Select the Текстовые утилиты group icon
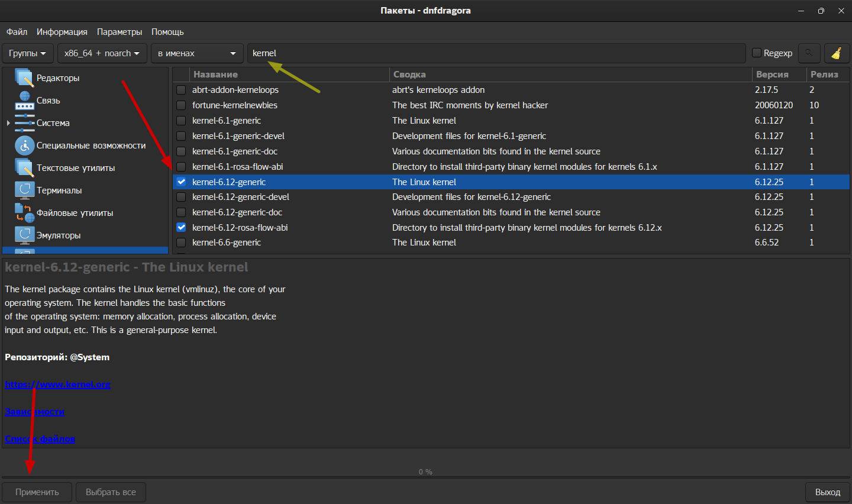Screen dimensions: 852x504 click(x=24, y=168)
